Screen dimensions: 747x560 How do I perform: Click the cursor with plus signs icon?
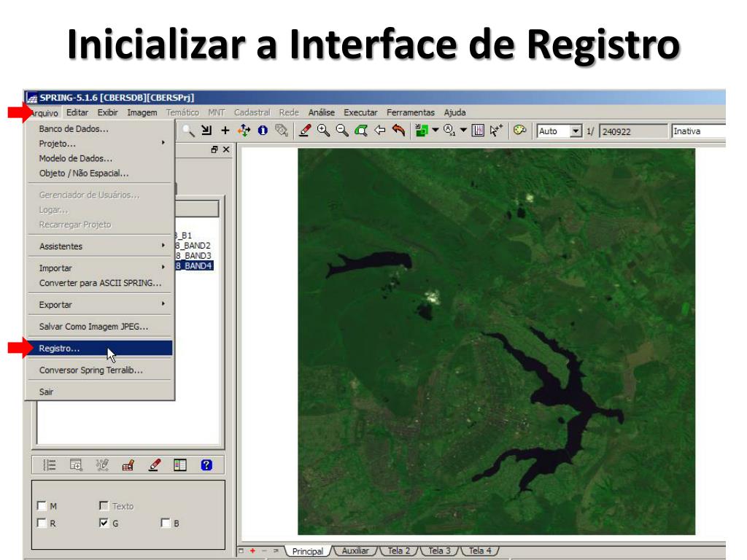496,130
